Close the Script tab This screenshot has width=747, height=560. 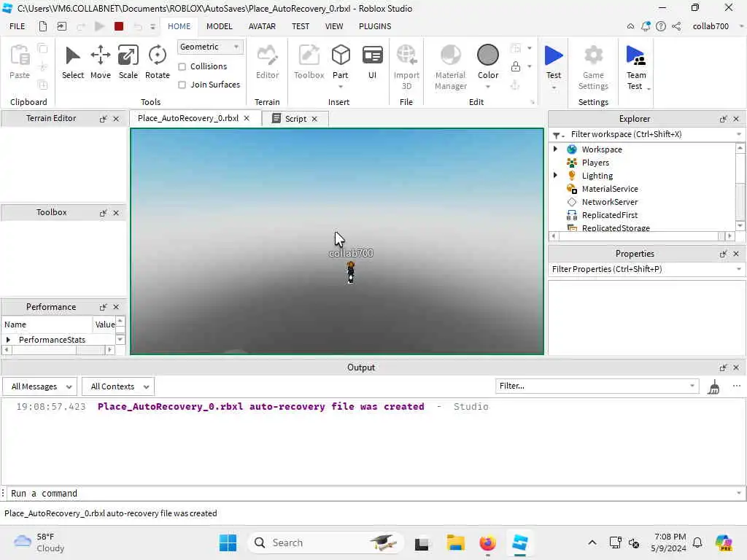coord(314,119)
